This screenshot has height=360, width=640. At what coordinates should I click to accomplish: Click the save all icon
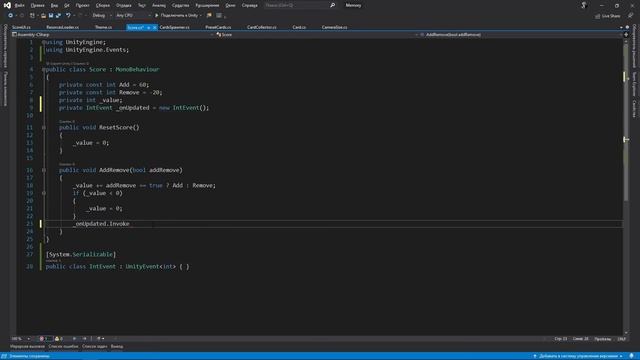click(58, 16)
